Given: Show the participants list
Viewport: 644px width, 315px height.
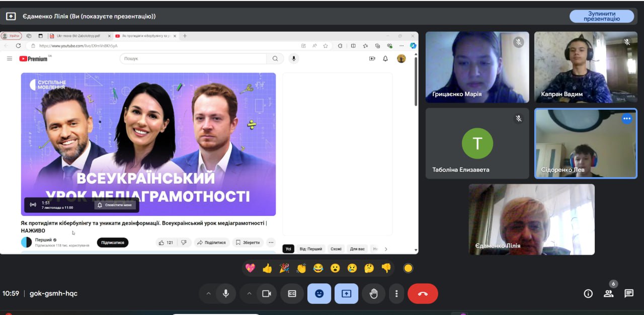Looking at the screenshot, I should pyautogui.click(x=608, y=294).
